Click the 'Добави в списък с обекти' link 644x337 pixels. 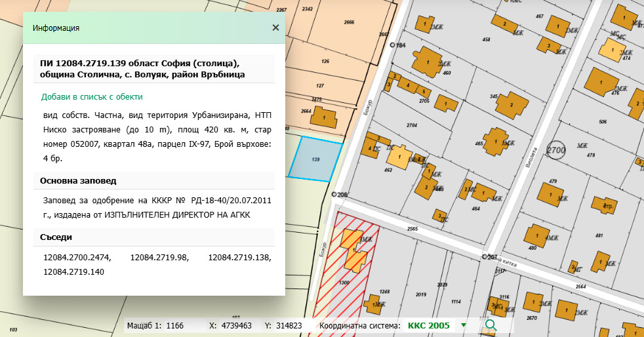point(92,97)
